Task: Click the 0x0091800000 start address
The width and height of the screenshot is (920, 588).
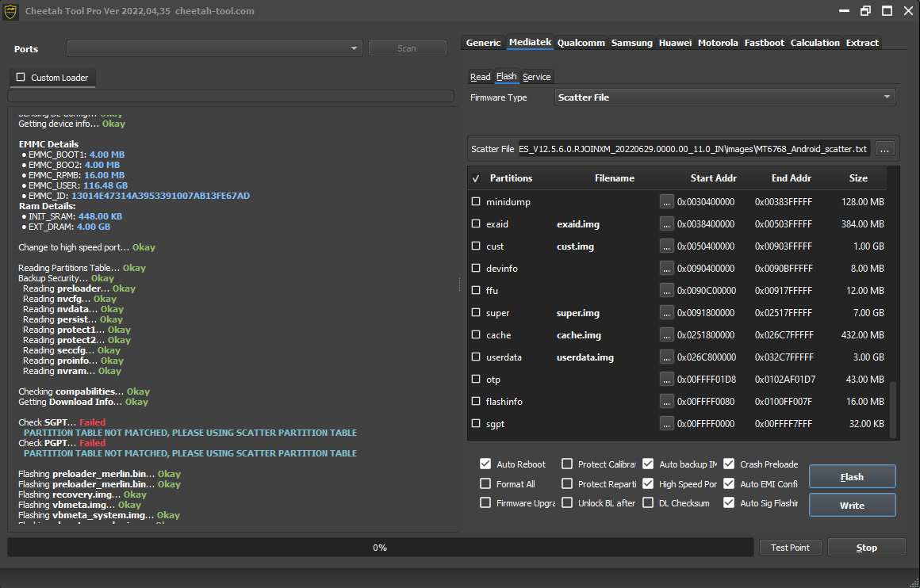Action: pyautogui.click(x=706, y=313)
